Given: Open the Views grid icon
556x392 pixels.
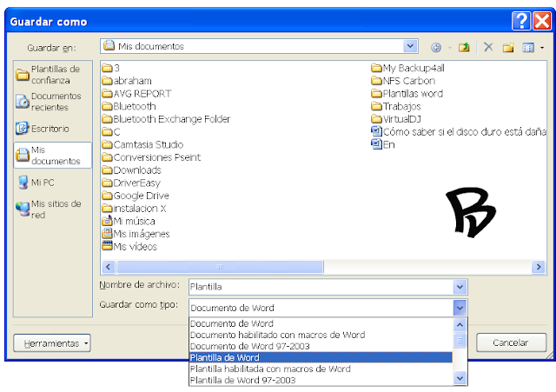Looking at the screenshot, I should pos(528,47).
